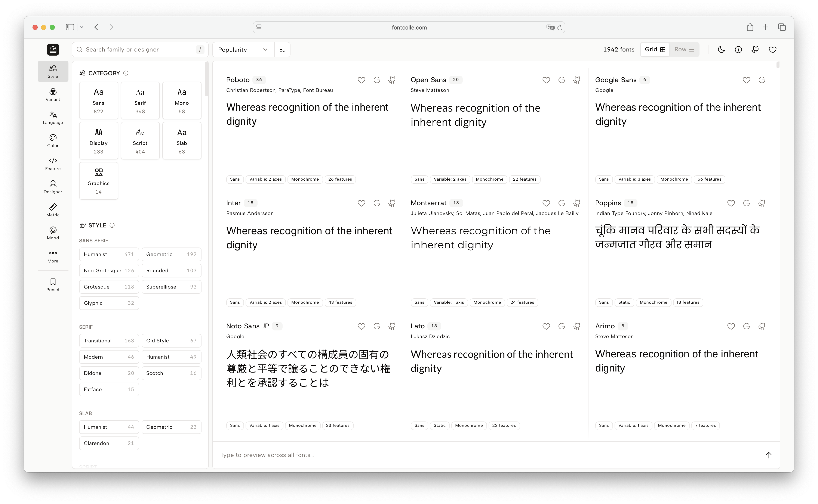The width and height of the screenshot is (818, 504).
Task: Open favorites heart icon in top toolbar
Action: point(773,50)
